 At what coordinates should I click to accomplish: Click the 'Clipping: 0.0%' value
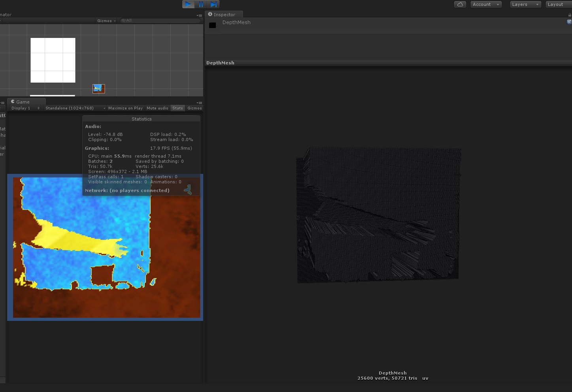[x=105, y=139]
